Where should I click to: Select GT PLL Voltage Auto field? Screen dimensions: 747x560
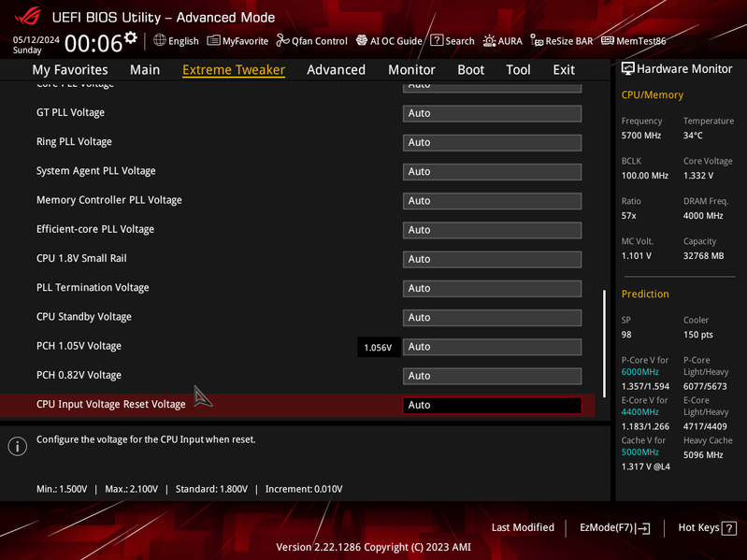[492, 113]
